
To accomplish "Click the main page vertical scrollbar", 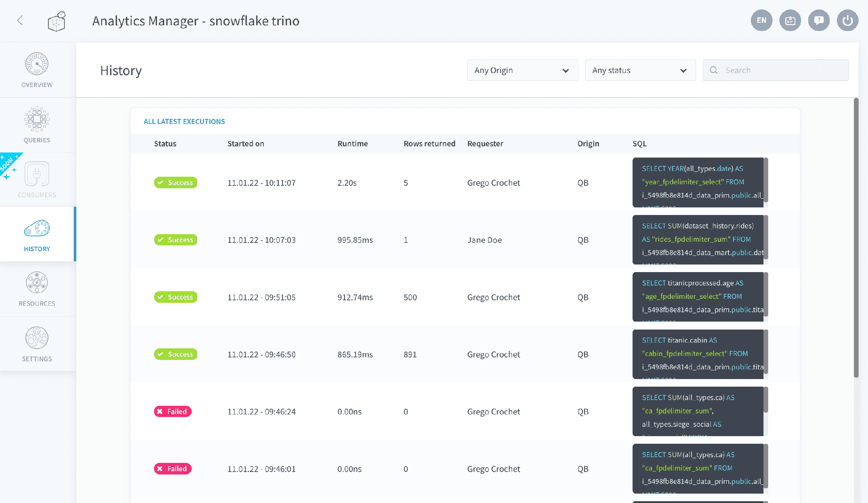I will pyautogui.click(x=856, y=238).
